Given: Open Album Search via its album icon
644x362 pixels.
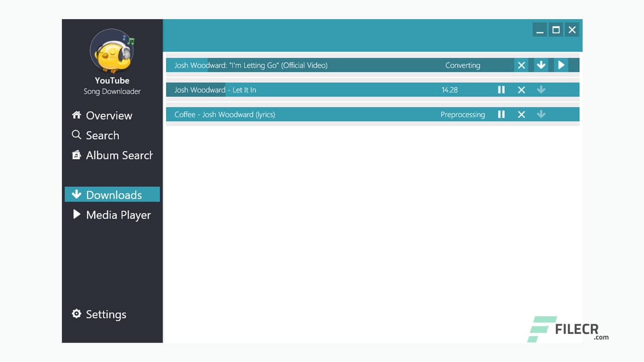Looking at the screenshot, I should pyautogui.click(x=76, y=155).
